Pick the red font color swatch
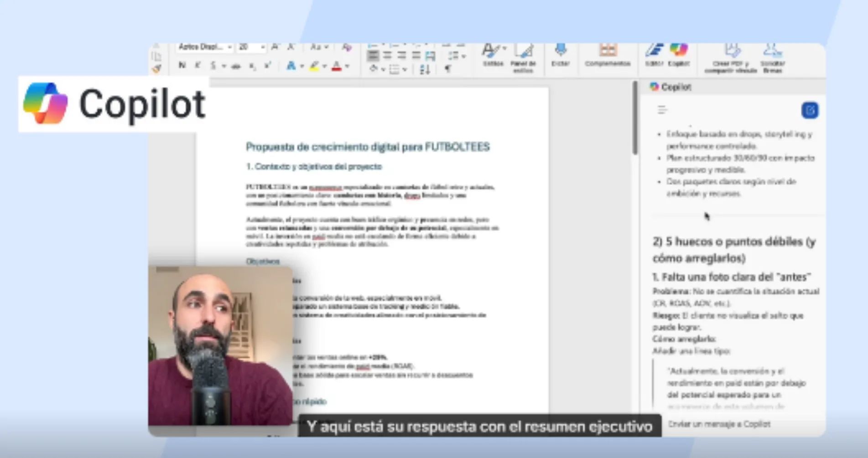Screen dimensions: 868x458 337,67
